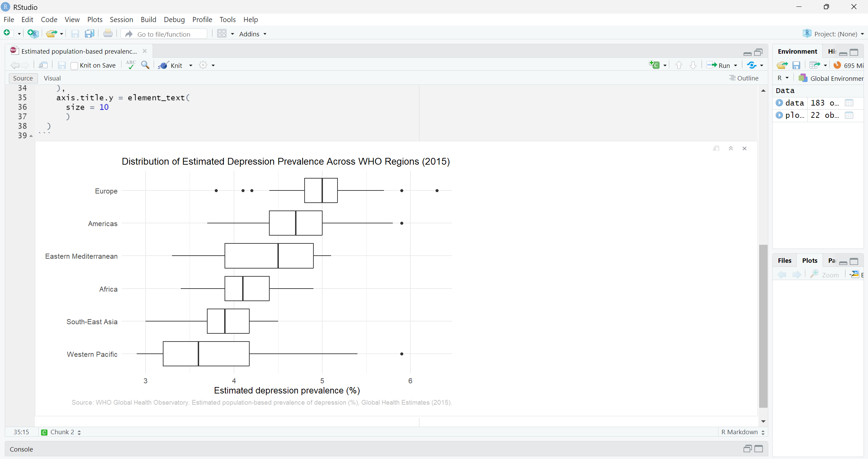Maximize the Console pane
The width and height of the screenshot is (868, 459).
(x=759, y=449)
